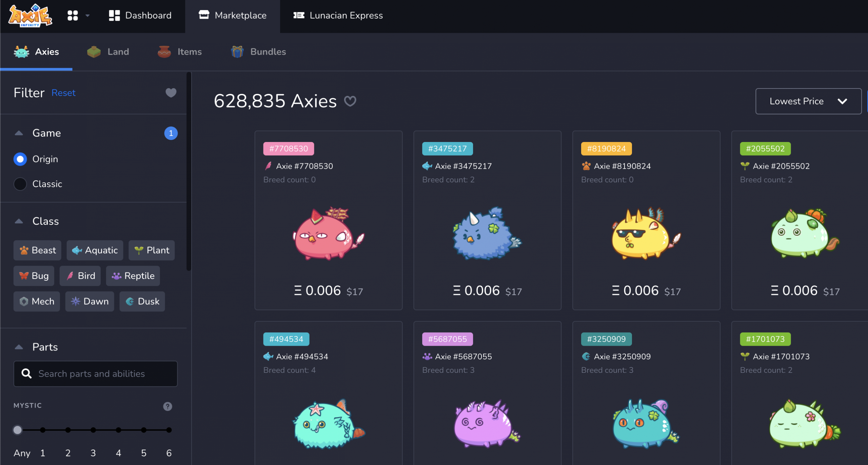Click plant sprout icon beside Axie #1701073
868x465 pixels.
pyautogui.click(x=745, y=357)
